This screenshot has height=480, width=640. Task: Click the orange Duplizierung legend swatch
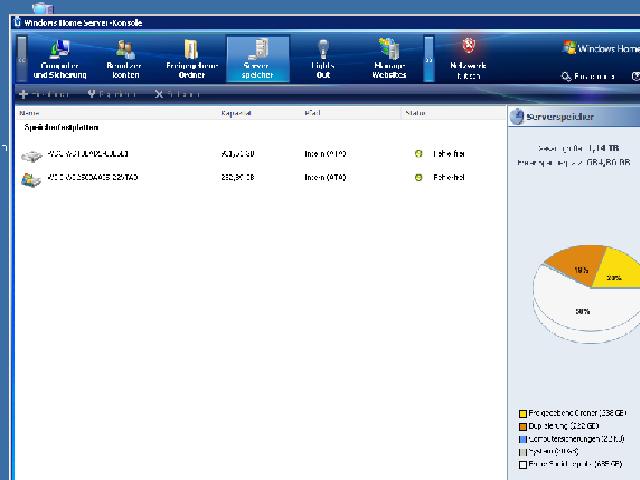point(522,427)
